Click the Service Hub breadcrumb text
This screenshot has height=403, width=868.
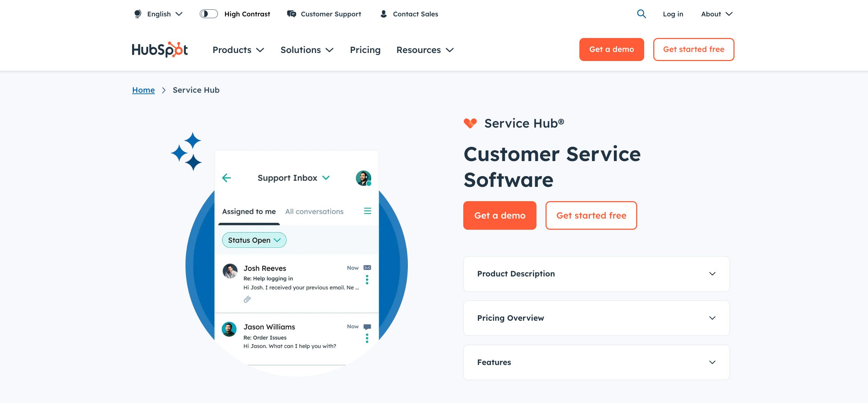pyautogui.click(x=196, y=90)
